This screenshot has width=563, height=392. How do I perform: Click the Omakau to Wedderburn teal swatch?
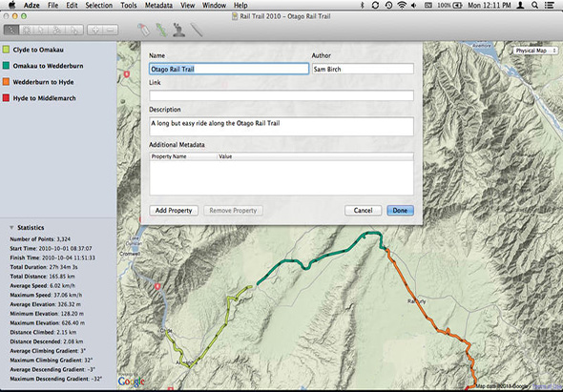(6, 66)
